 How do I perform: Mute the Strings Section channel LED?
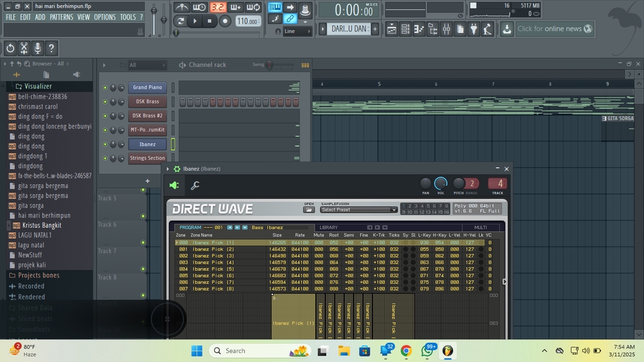coord(105,158)
